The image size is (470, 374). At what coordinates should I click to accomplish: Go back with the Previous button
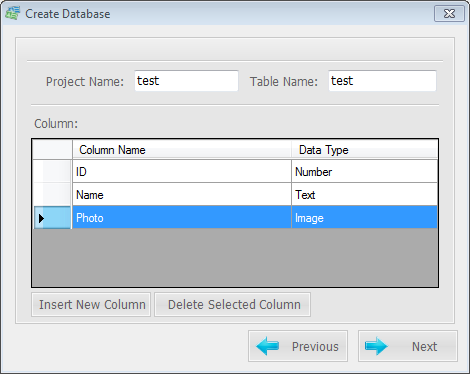pos(298,346)
